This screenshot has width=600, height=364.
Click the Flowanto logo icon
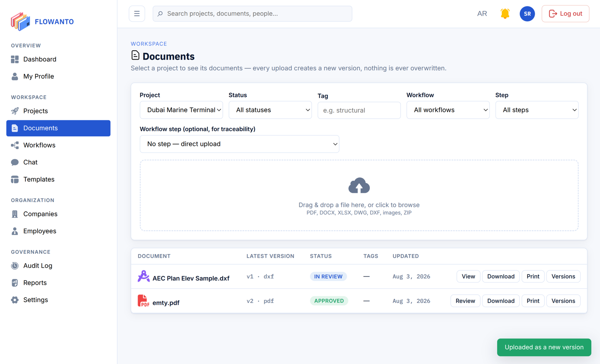(20, 21)
